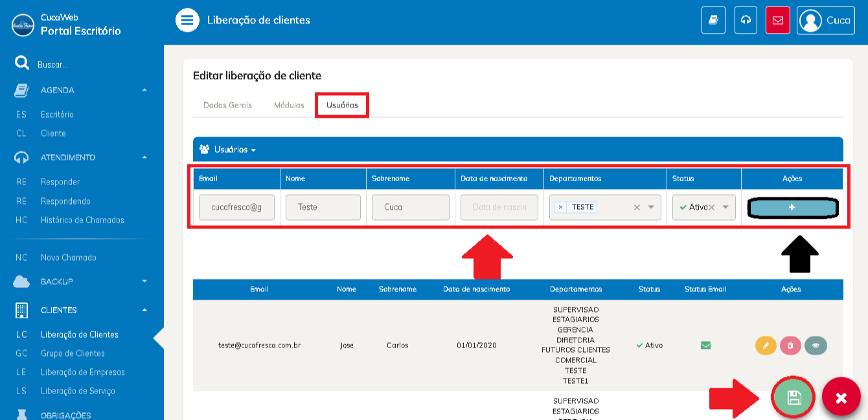Click the plus add user button

(x=792, y=207)
